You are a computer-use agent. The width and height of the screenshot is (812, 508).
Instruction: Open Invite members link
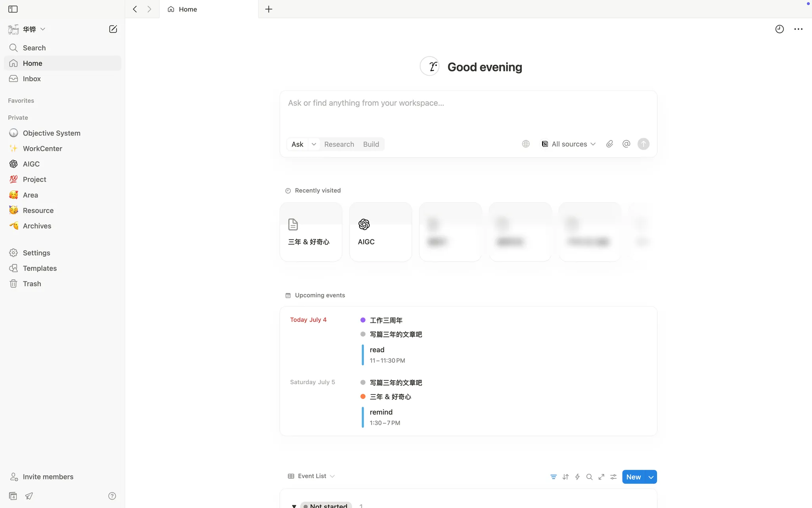[x=48, y=477]
